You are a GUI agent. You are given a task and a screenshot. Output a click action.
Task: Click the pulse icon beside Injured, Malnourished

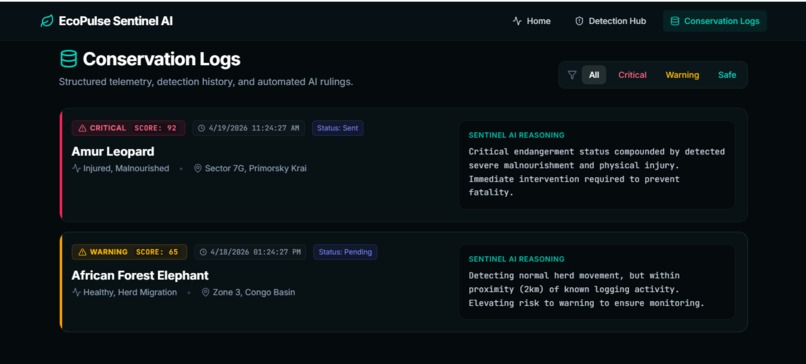(x=77, y=168)
